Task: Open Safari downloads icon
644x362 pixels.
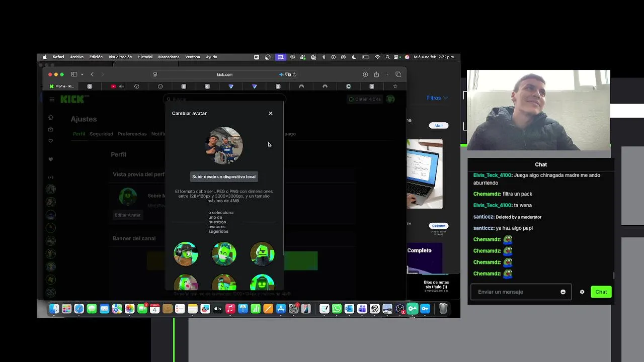Action: (365, 74)
